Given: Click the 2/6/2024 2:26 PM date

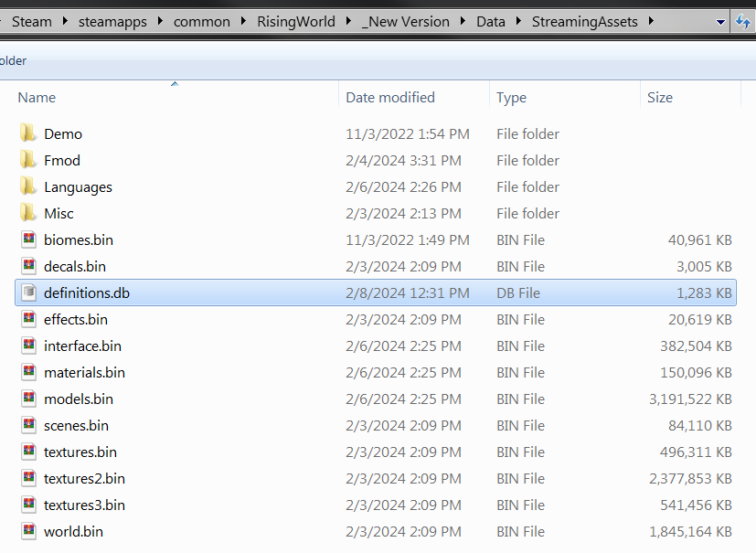Looking at the screenshot, I should [x=403, y=186].
